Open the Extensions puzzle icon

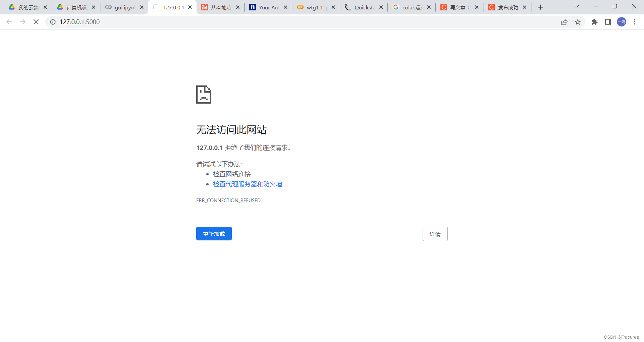(x=594, y=22)
